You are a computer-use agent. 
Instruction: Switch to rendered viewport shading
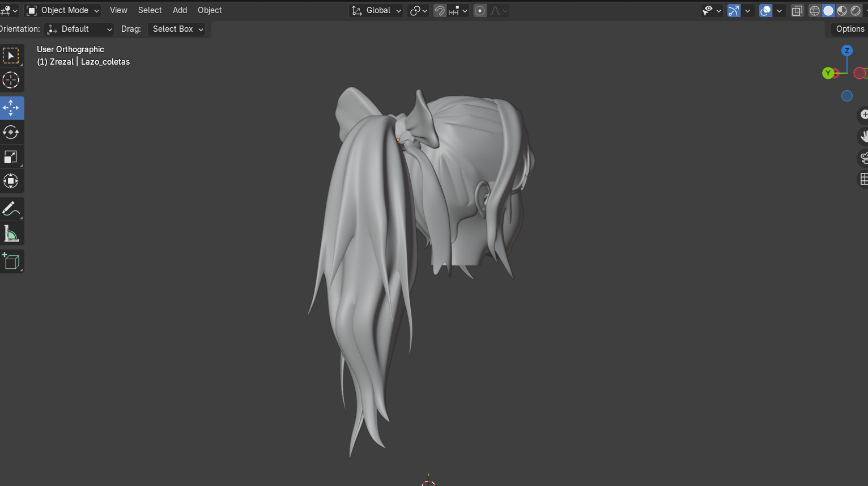[856, 10]
